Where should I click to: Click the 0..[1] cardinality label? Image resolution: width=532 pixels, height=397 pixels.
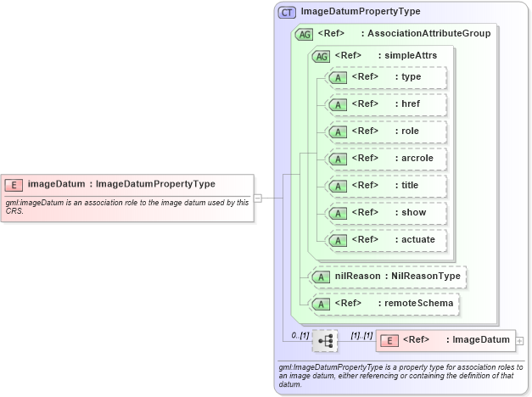click(x=300, y=336)
